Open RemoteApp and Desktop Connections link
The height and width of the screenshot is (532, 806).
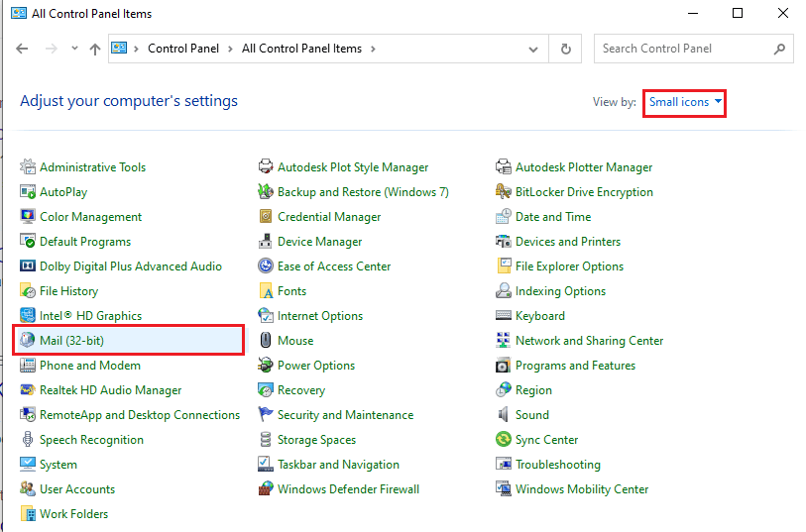tap(140, 415)
